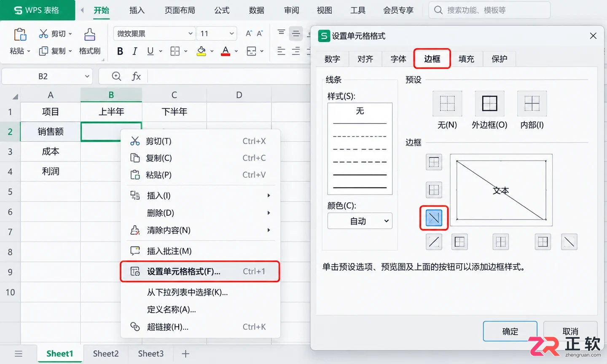This screenshot has height=364, width=607.
Task: Toggle the middle horizontal border button
Action: coord(434,190)
